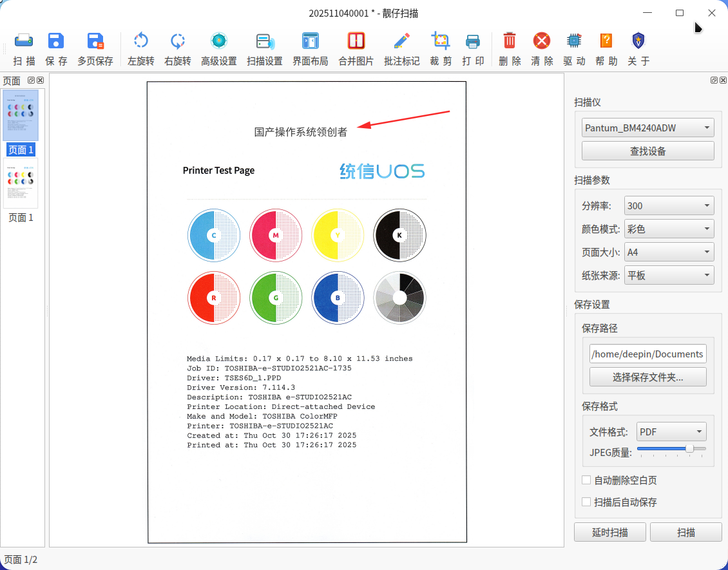Click the bottom-right scan (扫描) button

point(685,532)
